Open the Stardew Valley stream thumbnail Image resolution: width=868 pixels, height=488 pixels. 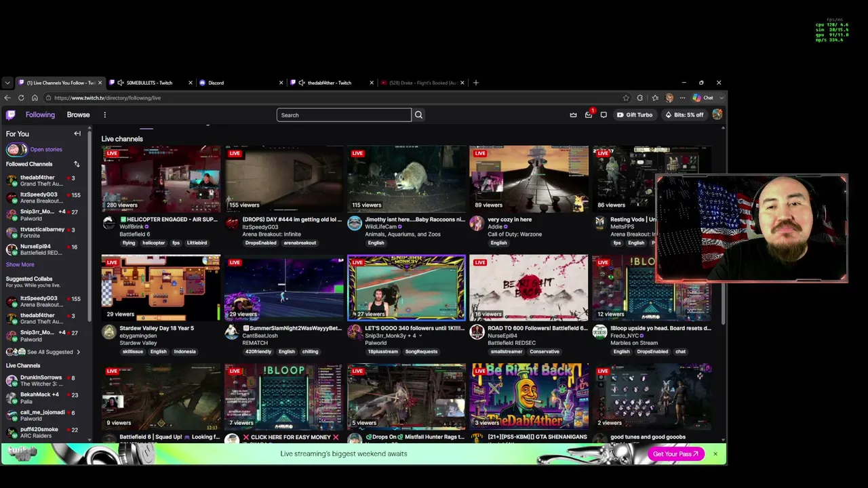[x=161, y=287]
